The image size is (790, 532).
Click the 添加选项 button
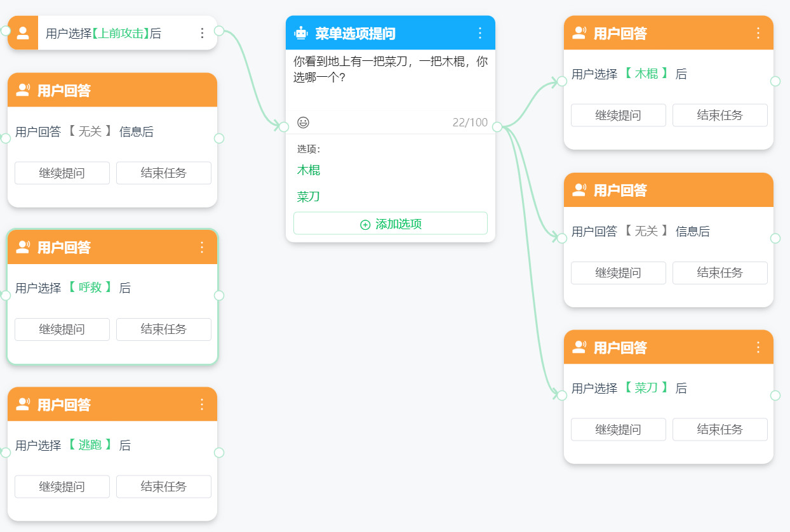click(391, 224)
